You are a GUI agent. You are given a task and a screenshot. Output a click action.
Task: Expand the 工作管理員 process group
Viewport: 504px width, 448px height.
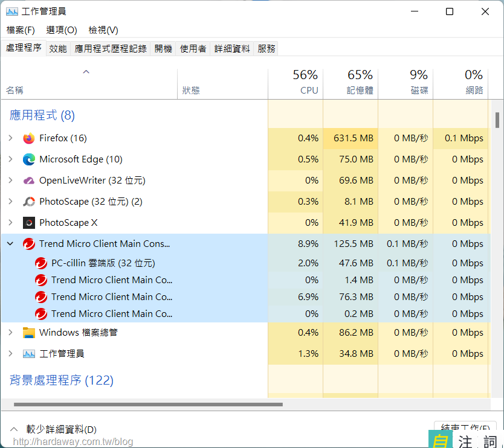(11, 354)
